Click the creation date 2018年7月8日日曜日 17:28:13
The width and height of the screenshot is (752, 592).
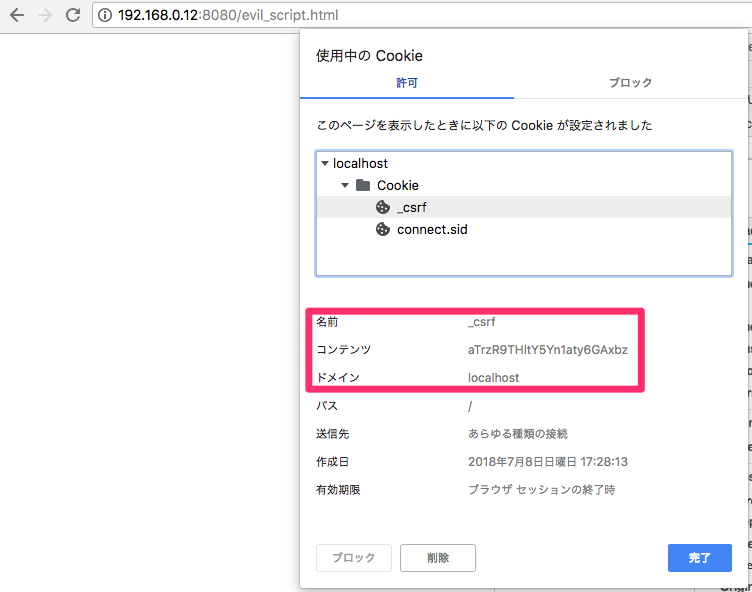pyautogui.click(x=548, y=462)
